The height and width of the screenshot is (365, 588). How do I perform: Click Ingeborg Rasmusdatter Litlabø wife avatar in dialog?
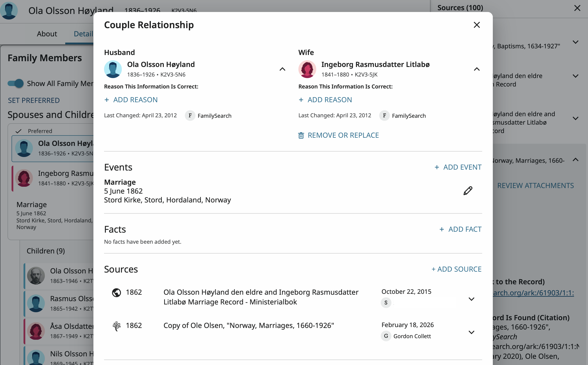click(307, 69)
